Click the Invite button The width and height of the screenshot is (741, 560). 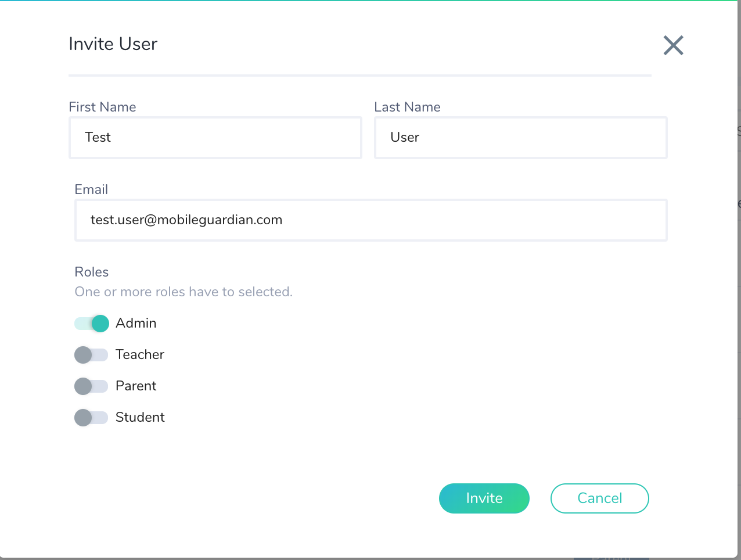tap(484, 498)
